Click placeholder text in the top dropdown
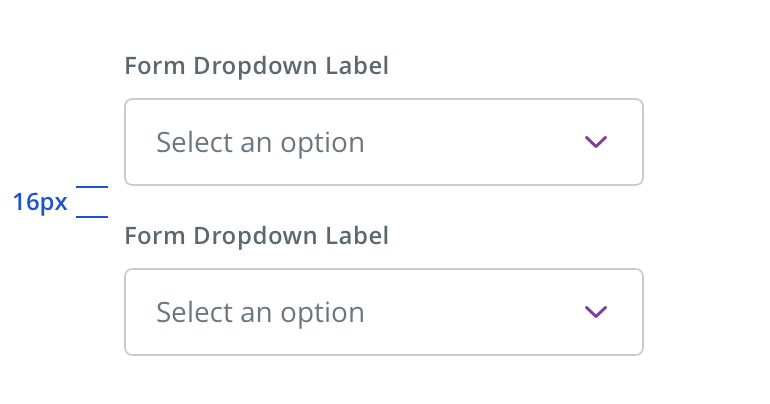Screen dimensions: 770x404 260,142
